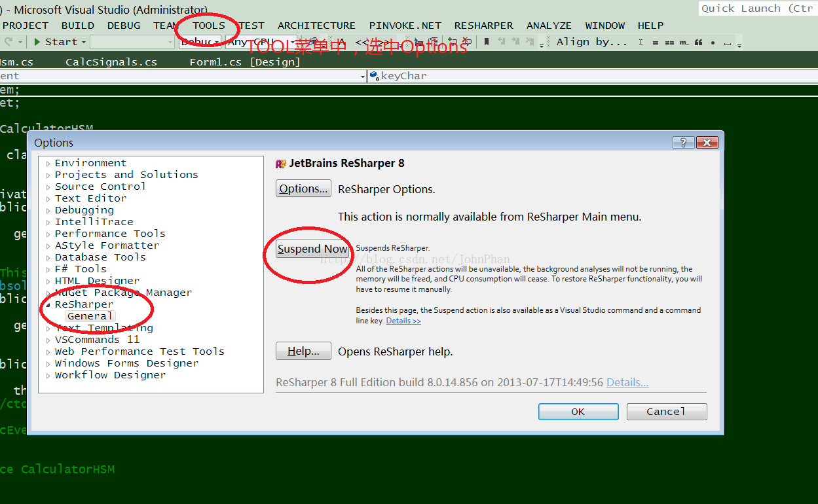Viewport: 818px width, 504px height.
Task: Open the Details >> link under Suspend
Action: 403,321
